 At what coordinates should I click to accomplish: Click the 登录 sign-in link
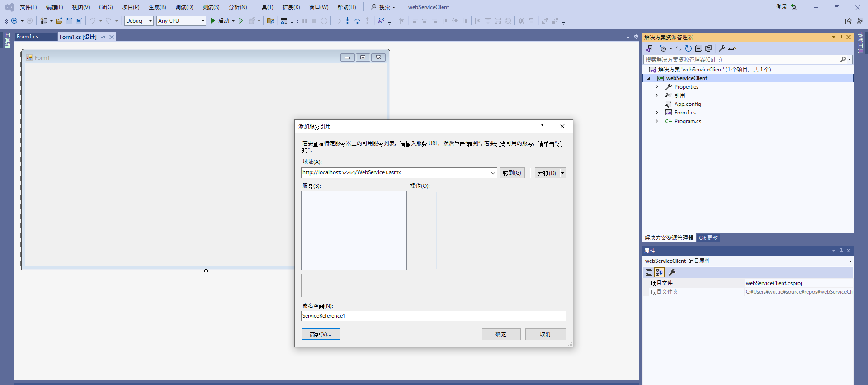coord(782,7)
